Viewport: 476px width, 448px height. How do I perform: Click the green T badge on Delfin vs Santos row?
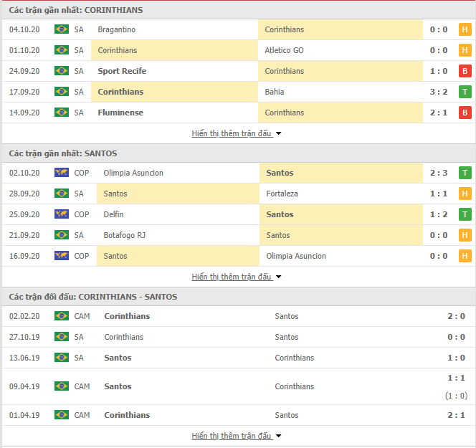click(x=465, y=214)
